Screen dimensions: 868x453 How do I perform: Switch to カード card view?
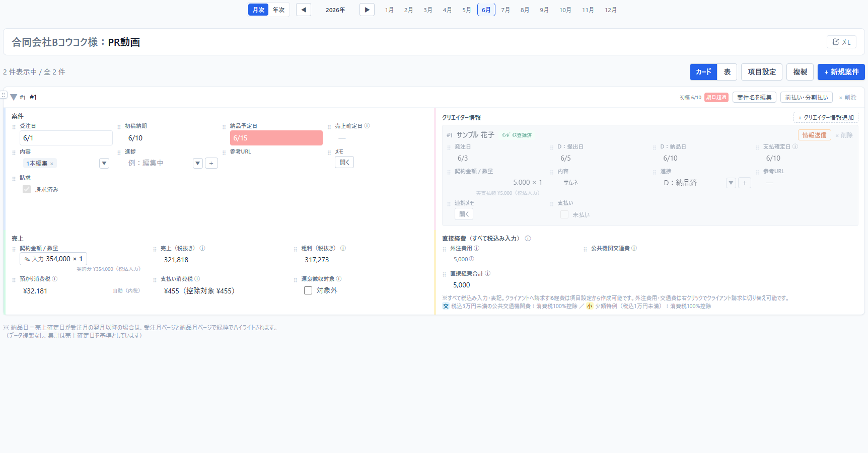[x=703, y=72]
